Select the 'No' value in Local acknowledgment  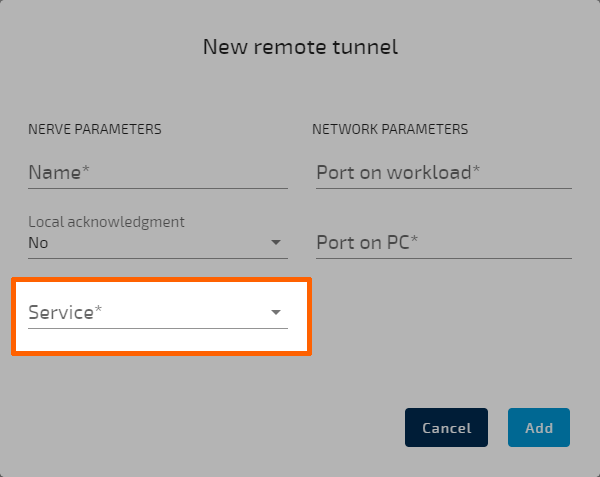[39, 243]
